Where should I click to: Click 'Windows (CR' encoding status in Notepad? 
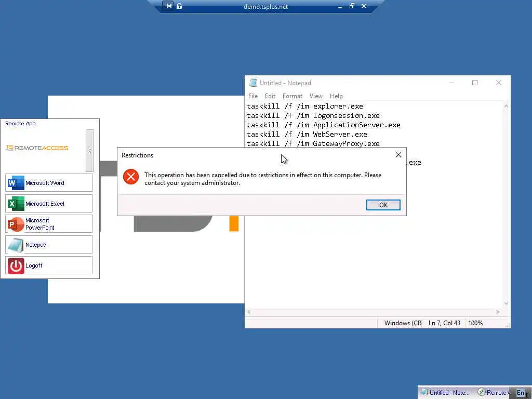coord(403,323)
